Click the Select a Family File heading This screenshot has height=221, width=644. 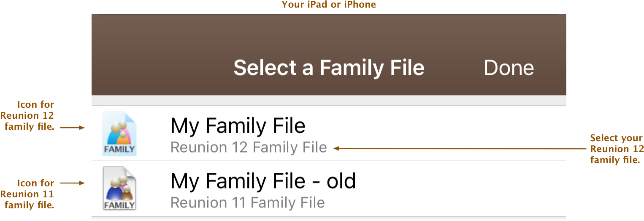click(329, 68)
